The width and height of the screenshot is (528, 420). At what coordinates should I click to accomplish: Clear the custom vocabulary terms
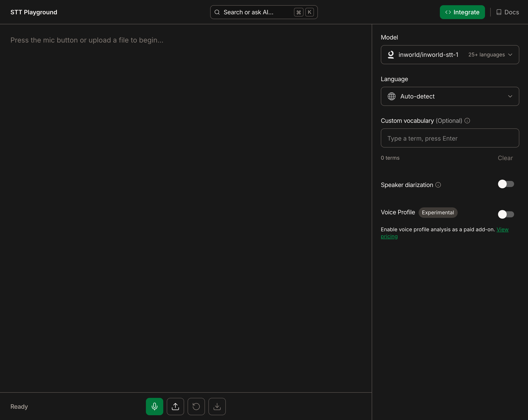505,158
